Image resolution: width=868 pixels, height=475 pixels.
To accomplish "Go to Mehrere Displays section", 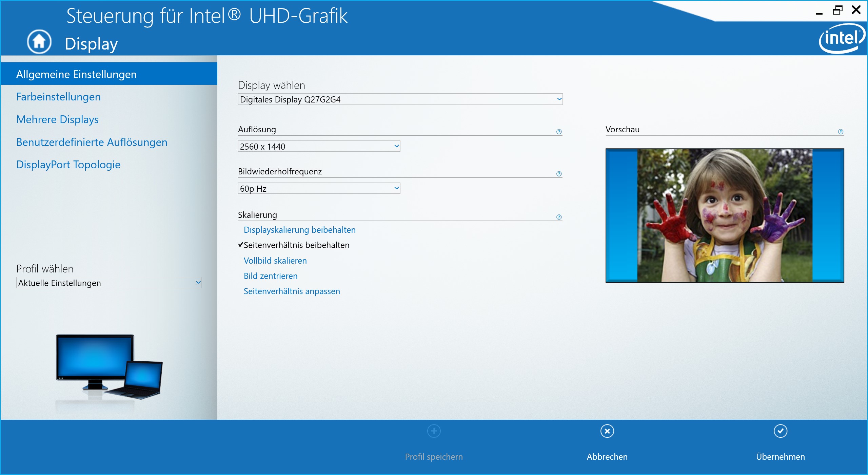I will coord(57,119).
